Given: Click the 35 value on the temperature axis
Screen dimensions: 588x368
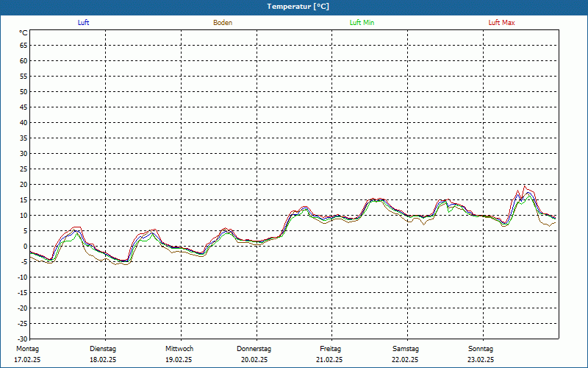Looking at the screenshot, I should coord(24,138).
